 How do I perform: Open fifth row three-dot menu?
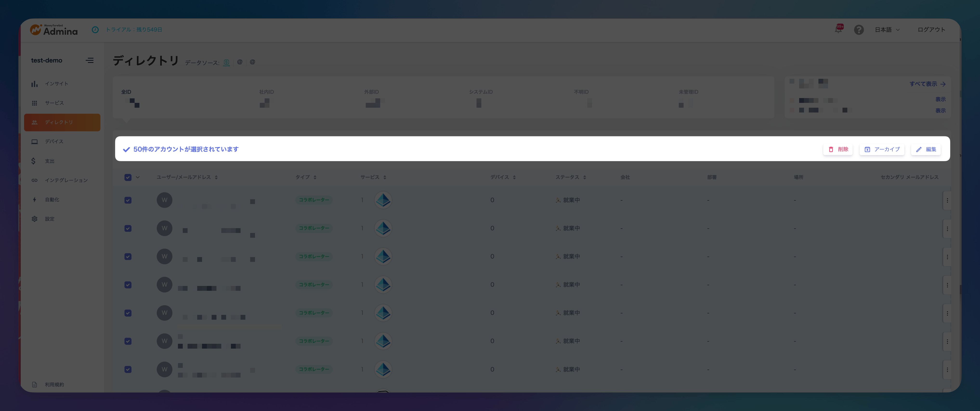(x=947, y=313)
